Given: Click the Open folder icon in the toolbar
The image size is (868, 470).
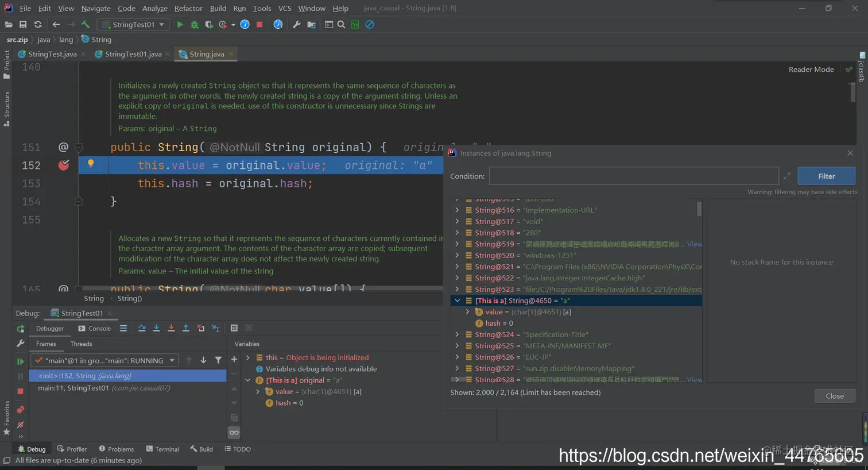Looking at the screenshot, I should click(x=8, y=25).
